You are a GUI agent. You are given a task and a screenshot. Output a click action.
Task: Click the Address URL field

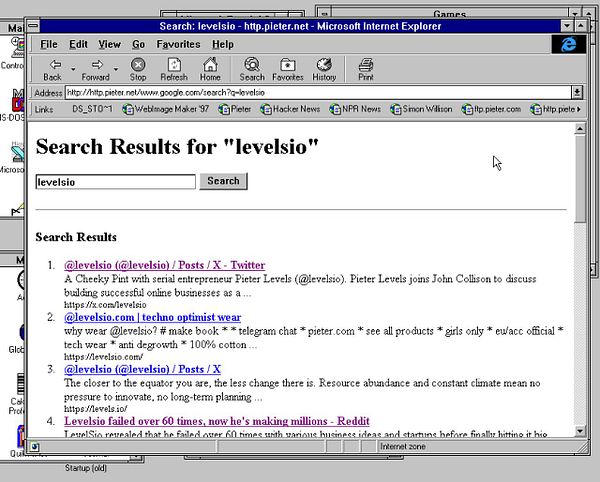[x=318, y=92]
